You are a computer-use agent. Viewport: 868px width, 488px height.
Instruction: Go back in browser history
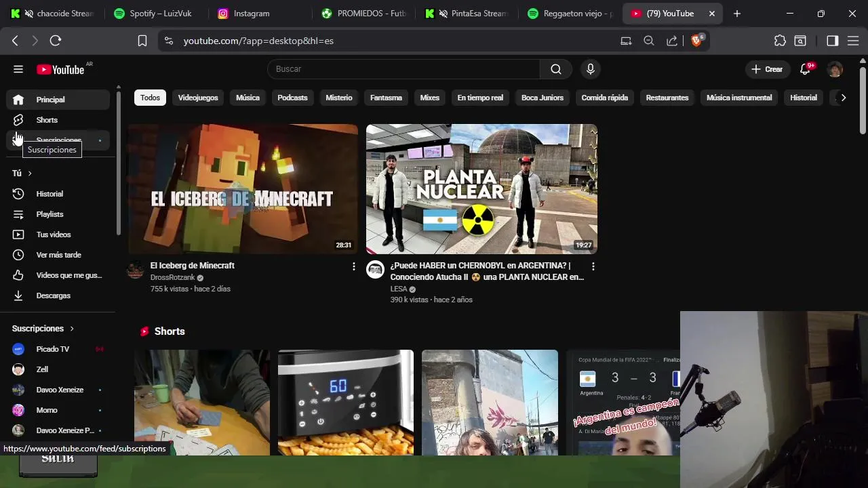tap(15, 41)
